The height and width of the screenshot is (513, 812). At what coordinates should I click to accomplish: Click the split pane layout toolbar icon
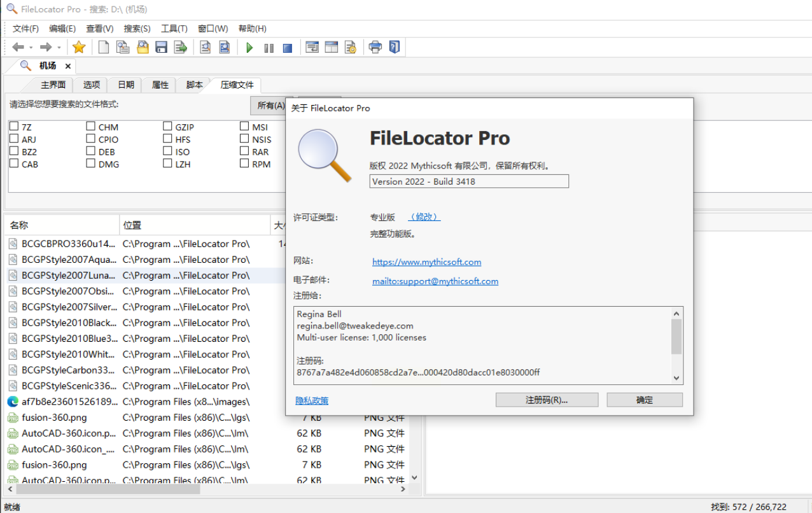pos(331,47)
